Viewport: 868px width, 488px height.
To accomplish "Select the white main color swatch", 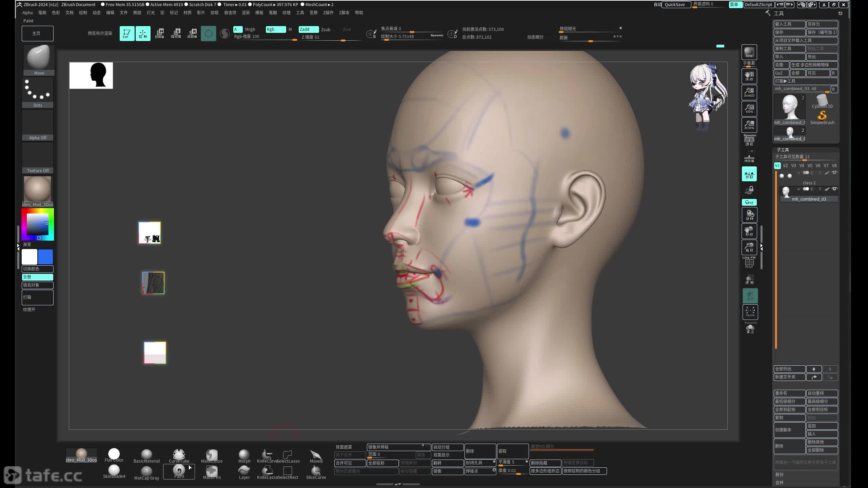I will [x=29, y=257].
